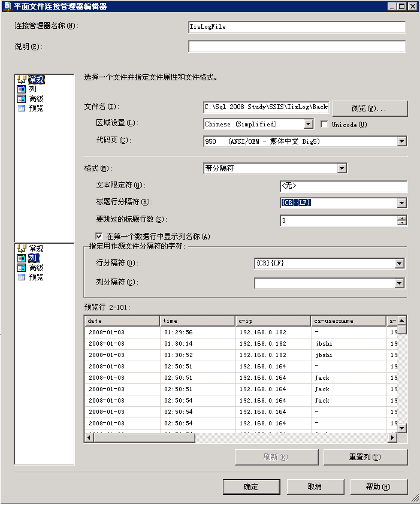
Task: Click the 刷新 button
Action: 276,457
